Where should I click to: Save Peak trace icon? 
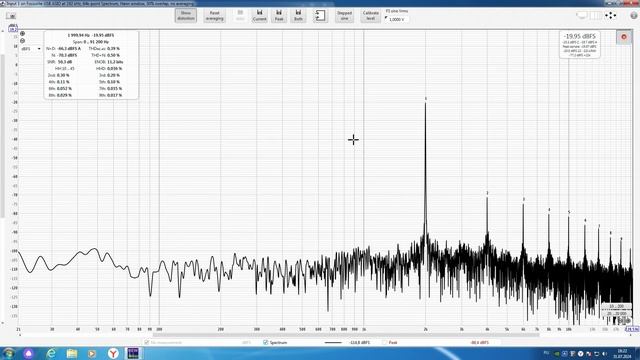coord(279,16)
